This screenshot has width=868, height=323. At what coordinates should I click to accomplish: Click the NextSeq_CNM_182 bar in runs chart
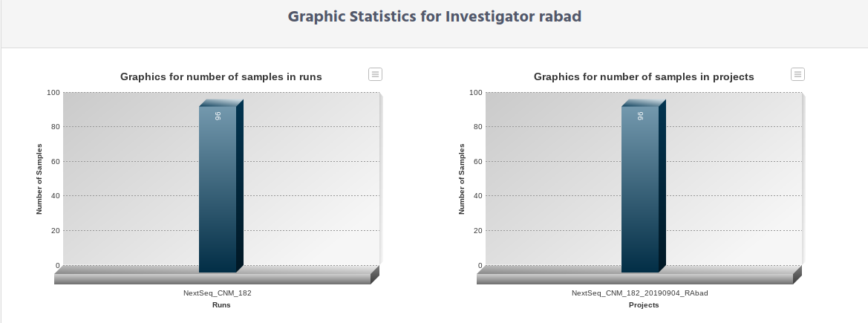221,186
